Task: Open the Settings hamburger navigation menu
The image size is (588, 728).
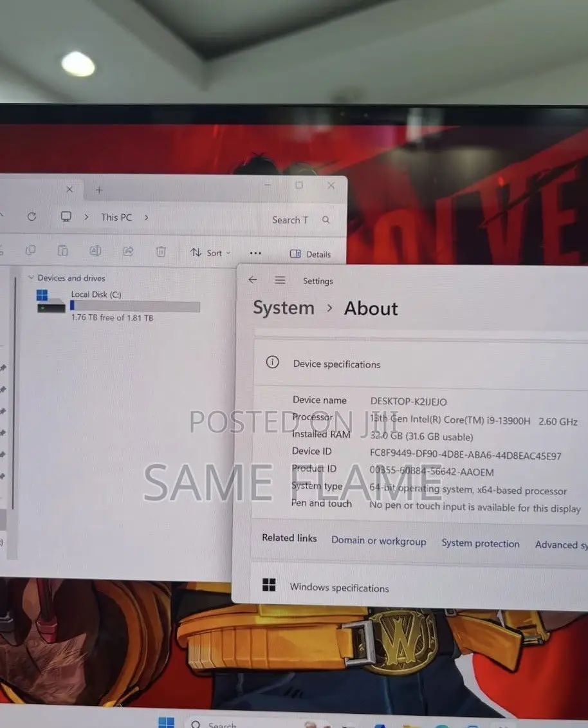Action: (x=280, y=281)
